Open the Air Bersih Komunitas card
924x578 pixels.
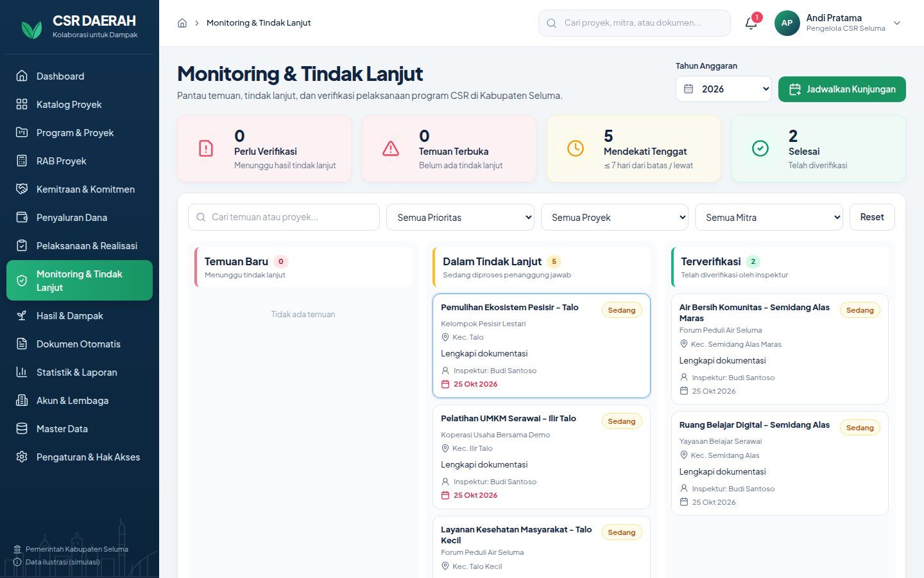point(780,349)
